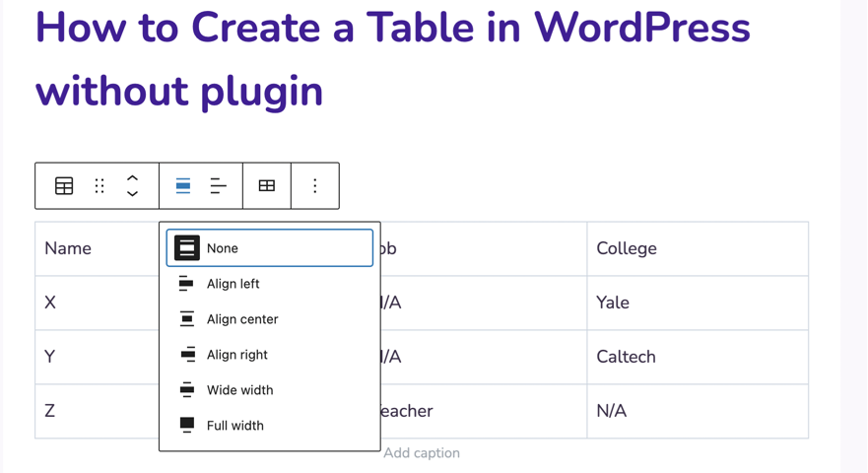Click the Caltech table cell
The width and height of the screenshot is (868, 473).
(698, 357)
